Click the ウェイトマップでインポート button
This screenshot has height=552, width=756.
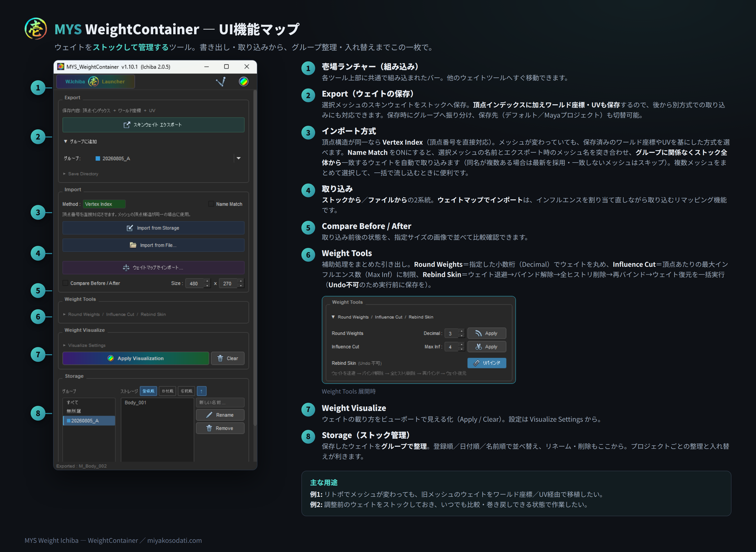coord(153,267)
